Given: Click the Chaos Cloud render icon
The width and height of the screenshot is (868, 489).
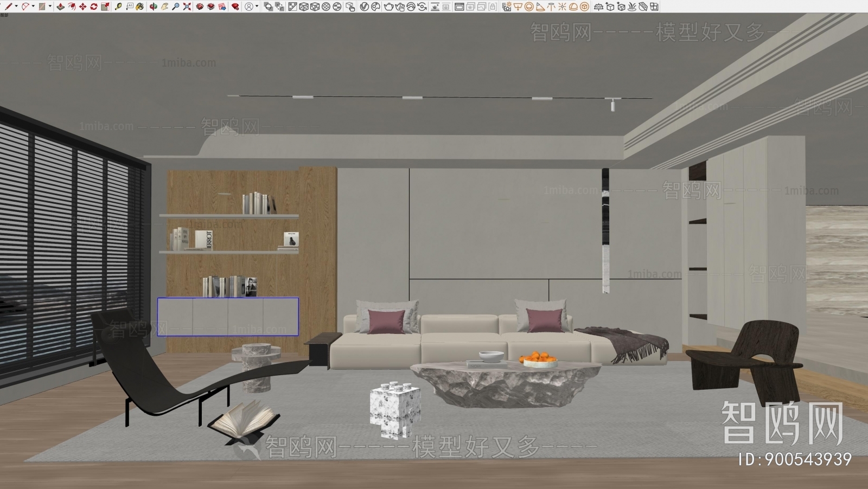Looking at the screenshot, I should (x=411, y=7).
